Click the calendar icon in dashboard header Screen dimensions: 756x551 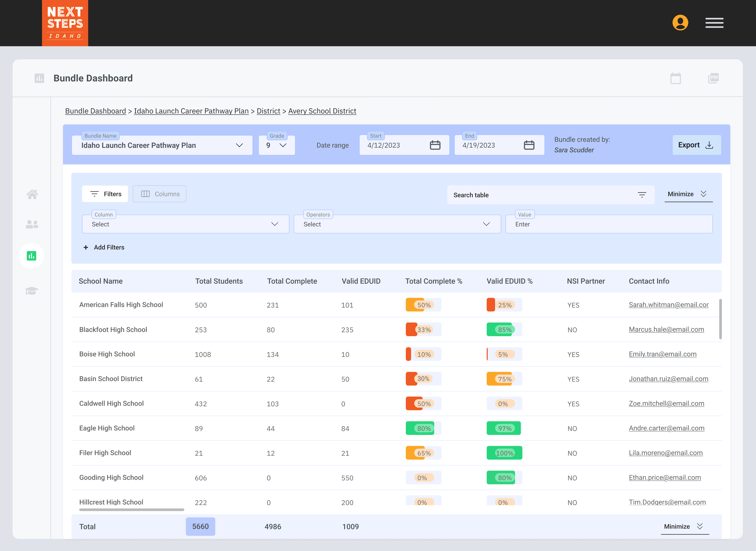pos(675,78)
